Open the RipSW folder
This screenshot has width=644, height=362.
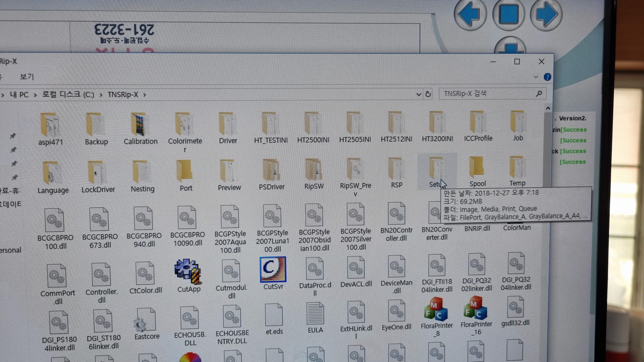pyautogui.click(x=314, y=174)
